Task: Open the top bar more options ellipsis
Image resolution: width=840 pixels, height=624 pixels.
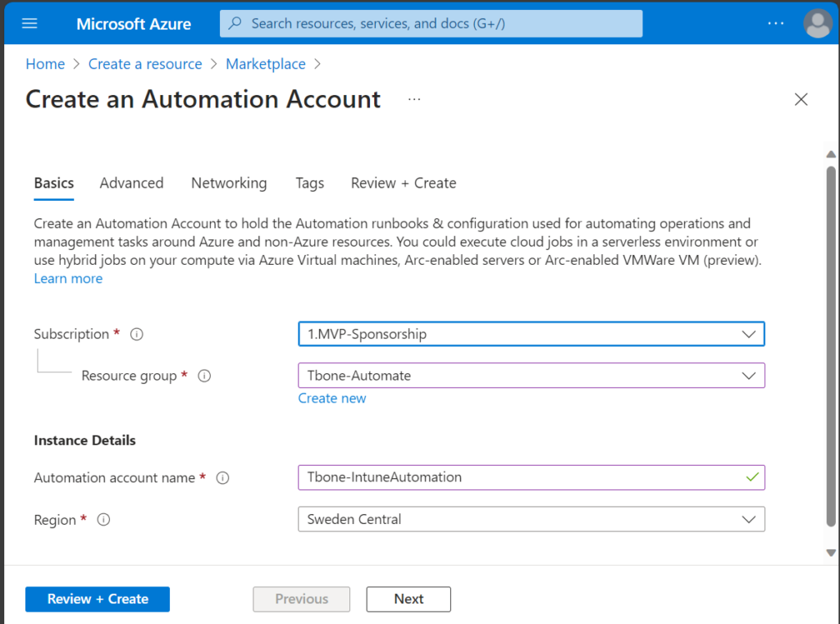Action: tap(775, 24)
